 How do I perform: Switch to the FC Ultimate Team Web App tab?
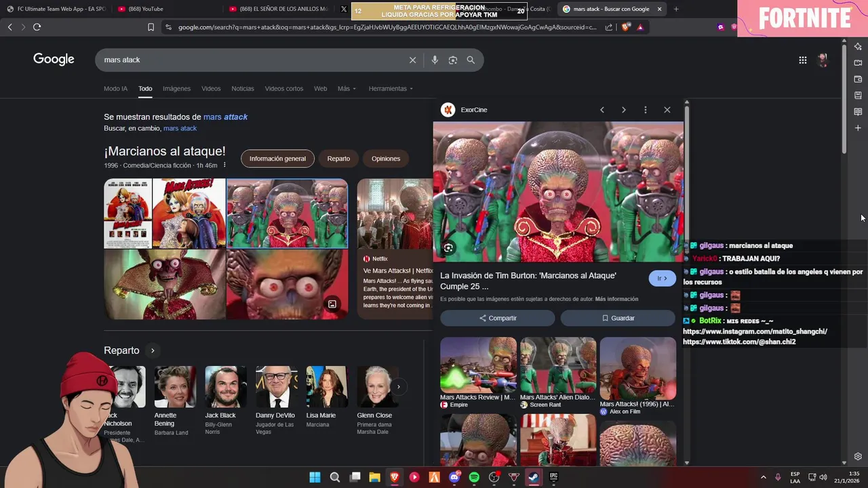(56, 9)
